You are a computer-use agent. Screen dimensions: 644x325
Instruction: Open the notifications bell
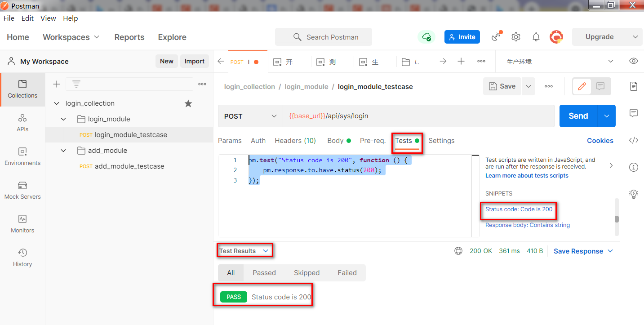click(x=536, y=37)
